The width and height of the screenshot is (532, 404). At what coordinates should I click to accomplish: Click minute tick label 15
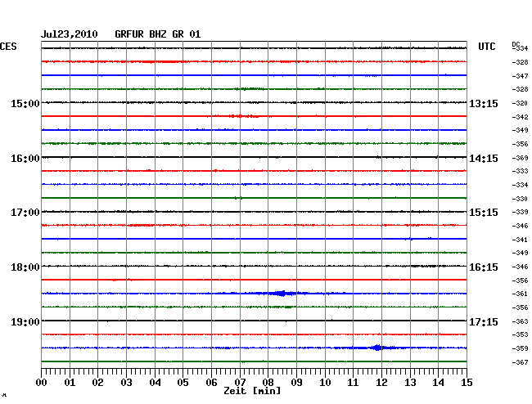(x=467, y=383)
